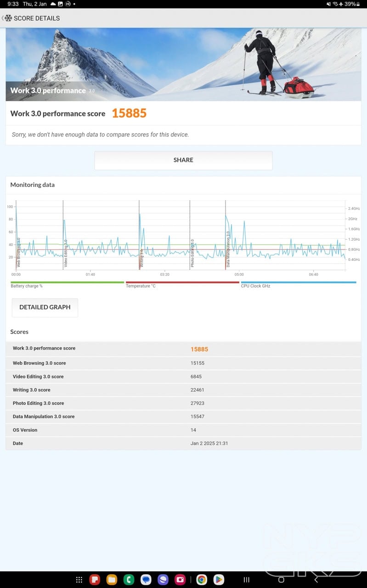Open the Camera app in taskbar

[180, 580]
